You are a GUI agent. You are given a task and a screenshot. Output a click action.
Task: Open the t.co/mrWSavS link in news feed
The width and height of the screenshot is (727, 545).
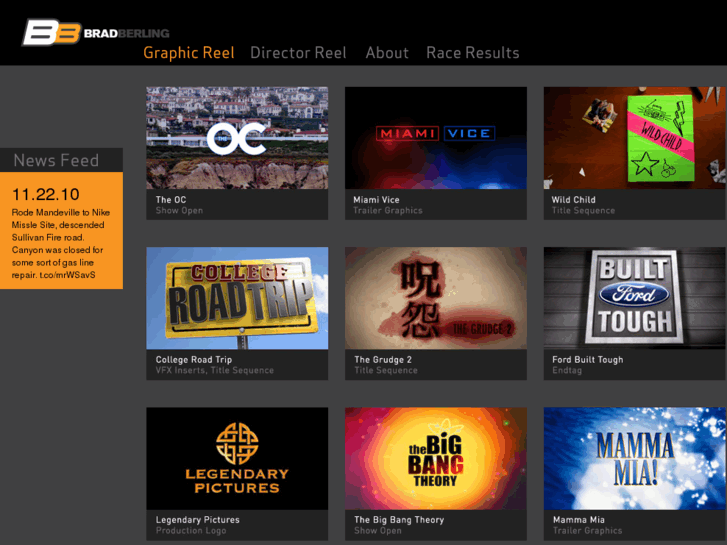click(67, 275)
